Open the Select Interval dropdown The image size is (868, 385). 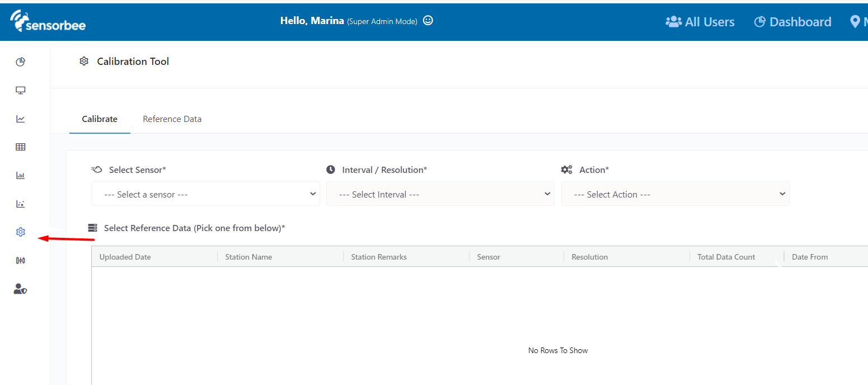point(440,194)
